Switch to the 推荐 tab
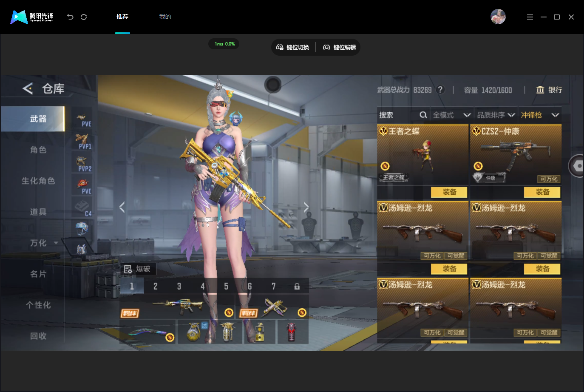Image resolution: width=584 pixels, height=392 pixels. click(x=122, y=17)
